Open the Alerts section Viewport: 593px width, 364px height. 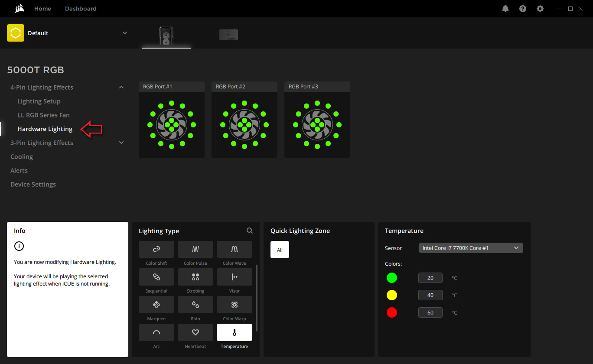point(19,171)
